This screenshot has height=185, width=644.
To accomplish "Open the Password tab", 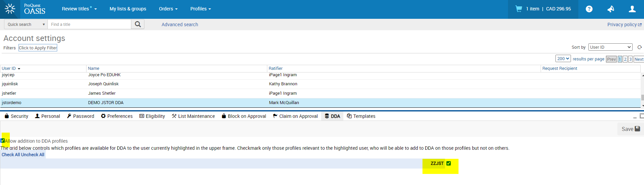I will 80,116.
